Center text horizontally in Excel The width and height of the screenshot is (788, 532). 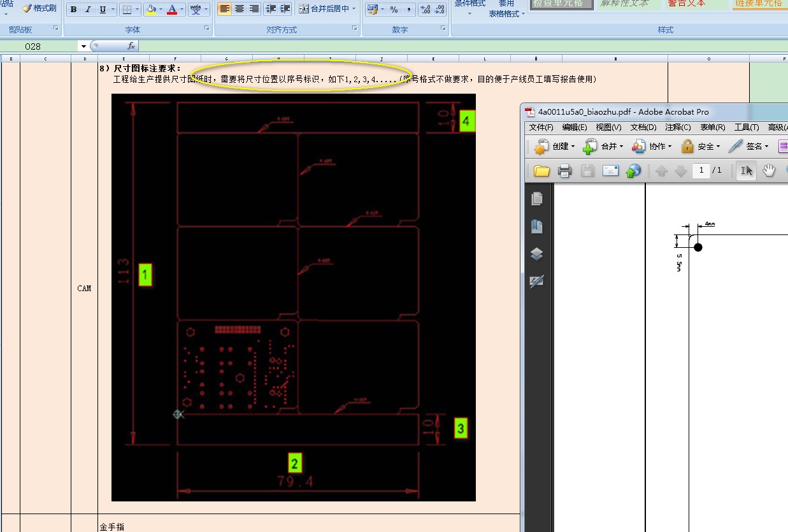pos(240,9)
